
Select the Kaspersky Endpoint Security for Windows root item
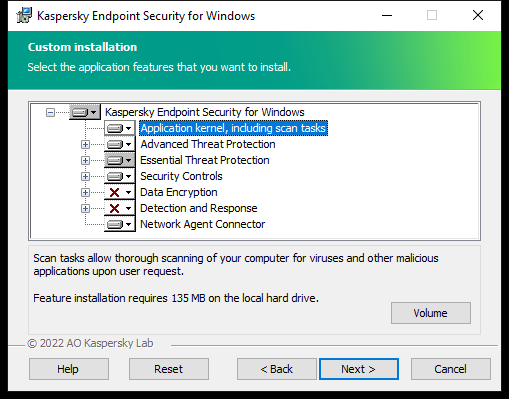pos(205,112)
